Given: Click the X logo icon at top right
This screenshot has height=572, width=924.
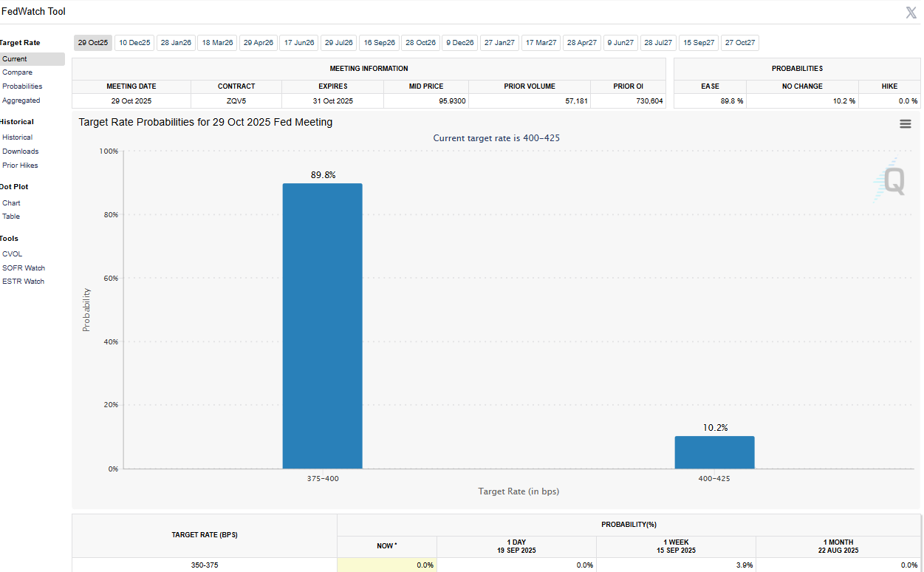Looking at the screenshot, I should click(911, 13).
